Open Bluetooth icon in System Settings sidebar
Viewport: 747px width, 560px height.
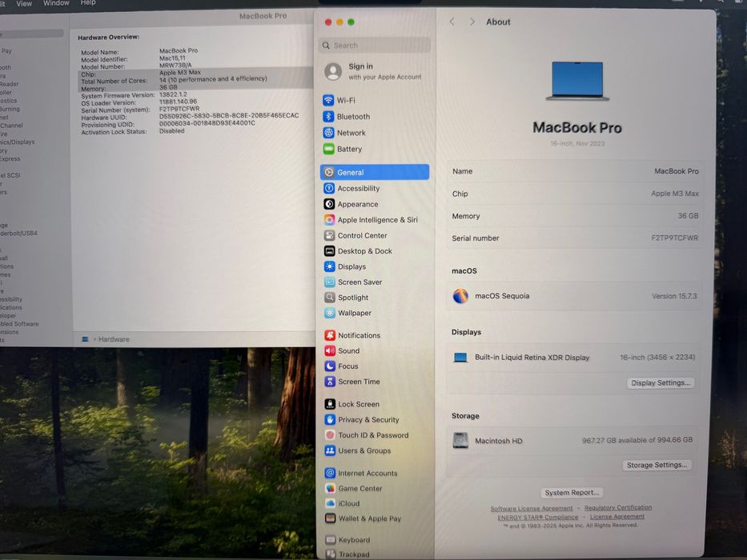coord(328,116)
